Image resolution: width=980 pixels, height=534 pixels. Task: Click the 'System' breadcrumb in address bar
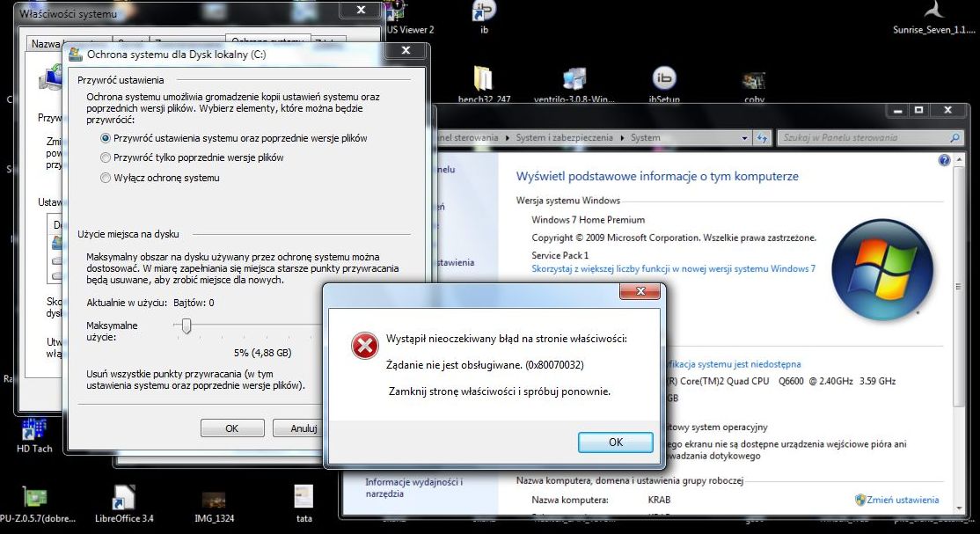click(645, 137)
